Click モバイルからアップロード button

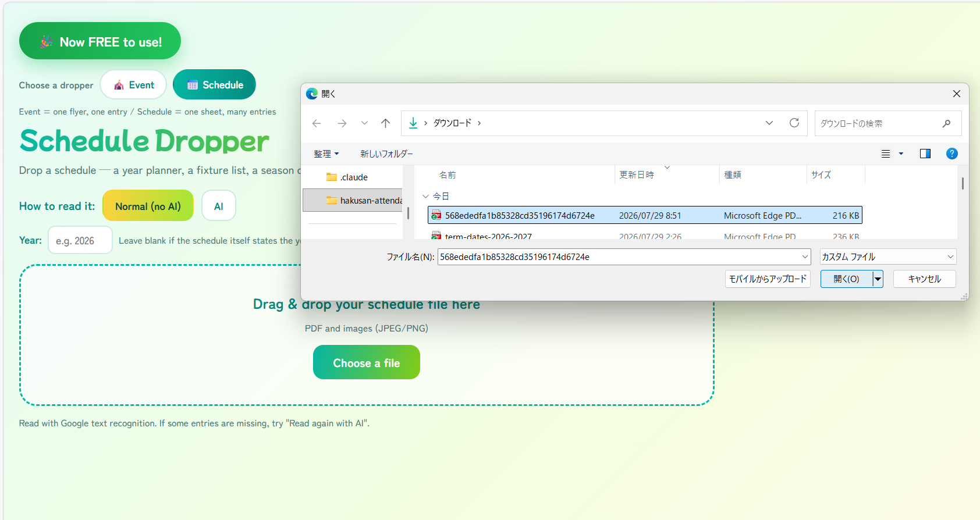768,279
